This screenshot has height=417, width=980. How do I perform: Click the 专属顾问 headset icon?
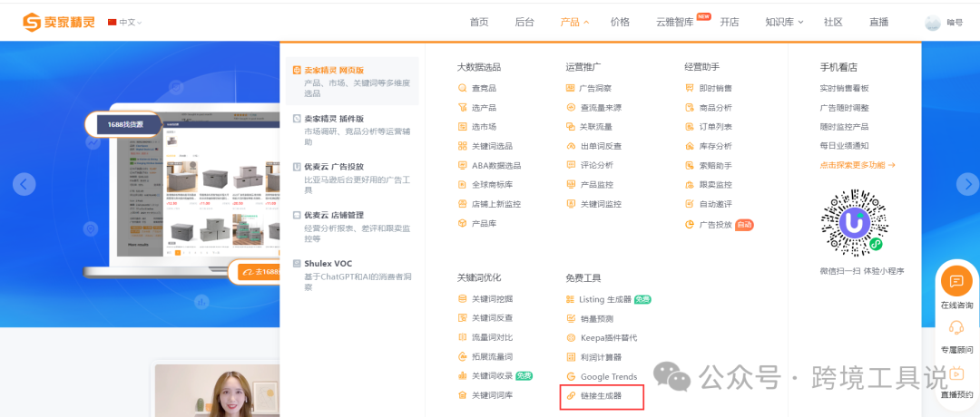click(x=956, y=328)
